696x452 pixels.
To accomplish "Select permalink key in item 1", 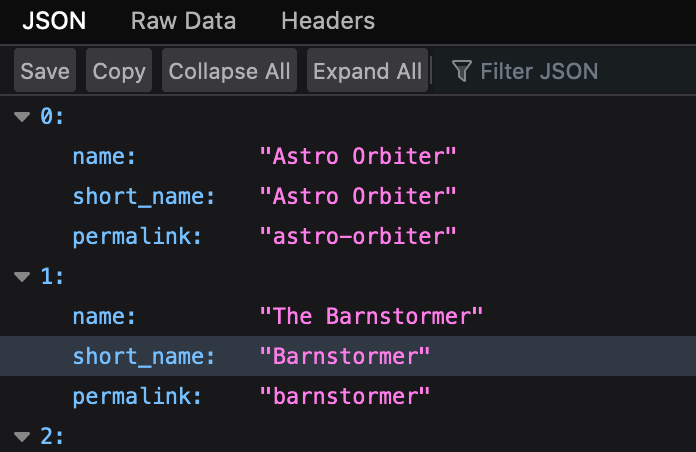I will (x=137, y=396).
